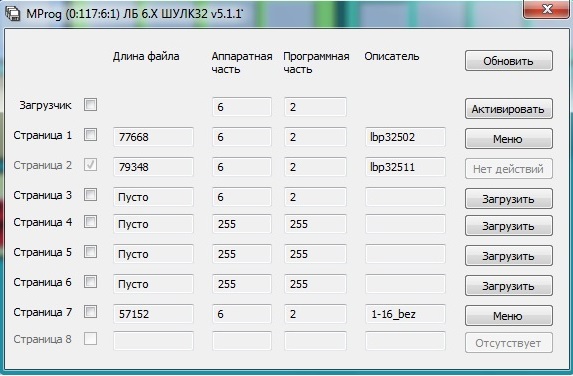573x376 pixels.
Task: Click Страница 1 hardware part field
Action: click(242, 137)
